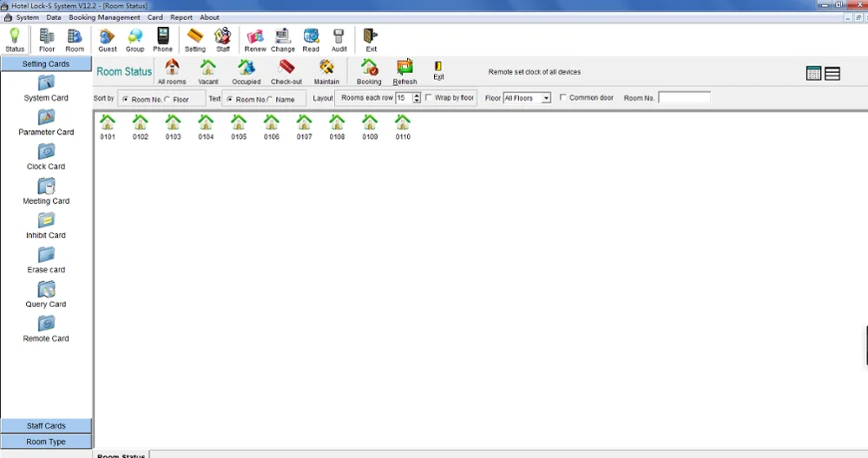
Task: Select the Read card icon
Action: click(x=311, y=40)
